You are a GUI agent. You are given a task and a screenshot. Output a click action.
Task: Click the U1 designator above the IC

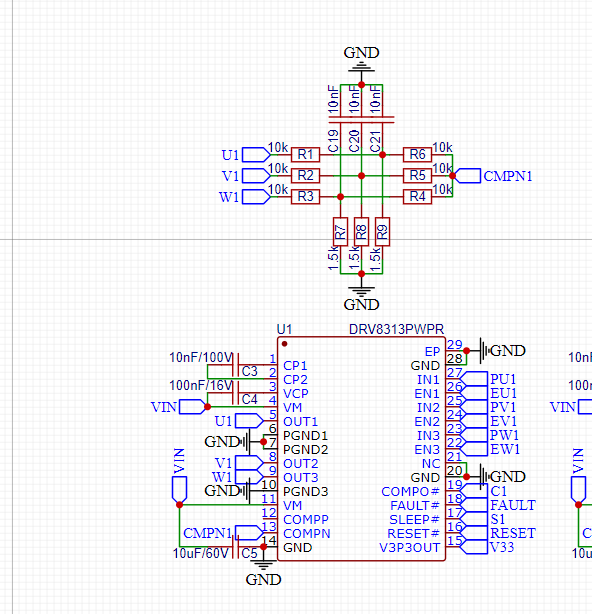pyautogui.click(x=284, y=329)
